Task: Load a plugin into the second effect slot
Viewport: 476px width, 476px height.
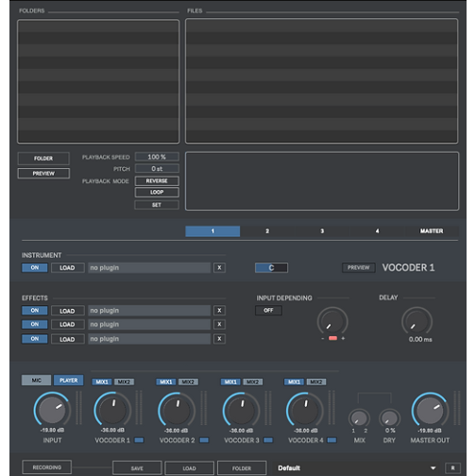Action: 67,325
